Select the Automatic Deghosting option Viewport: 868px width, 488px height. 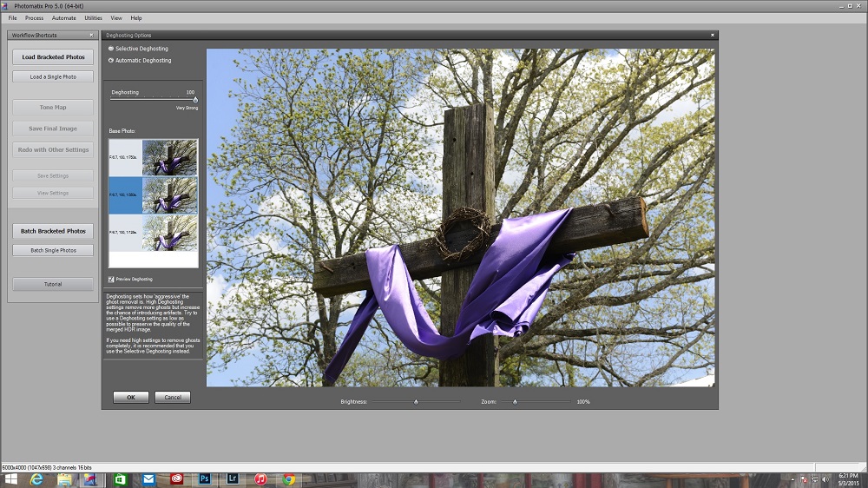pos(111,61)
